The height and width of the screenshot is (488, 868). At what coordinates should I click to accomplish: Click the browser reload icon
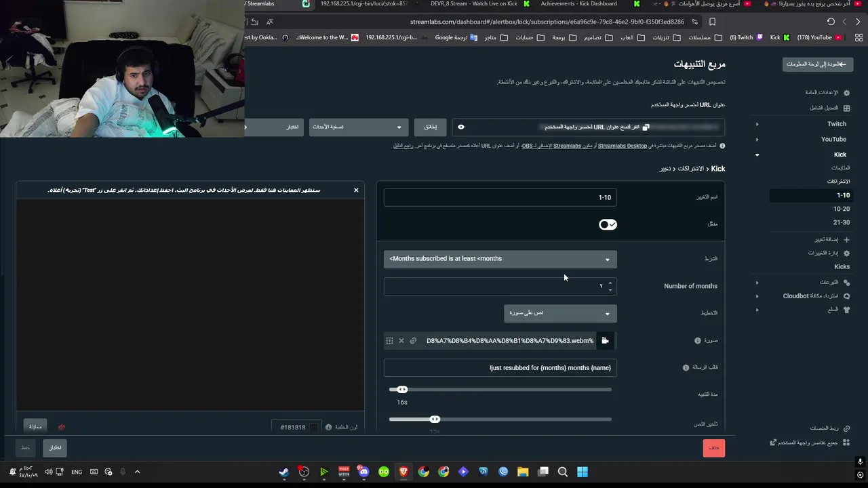coord(831,22)
